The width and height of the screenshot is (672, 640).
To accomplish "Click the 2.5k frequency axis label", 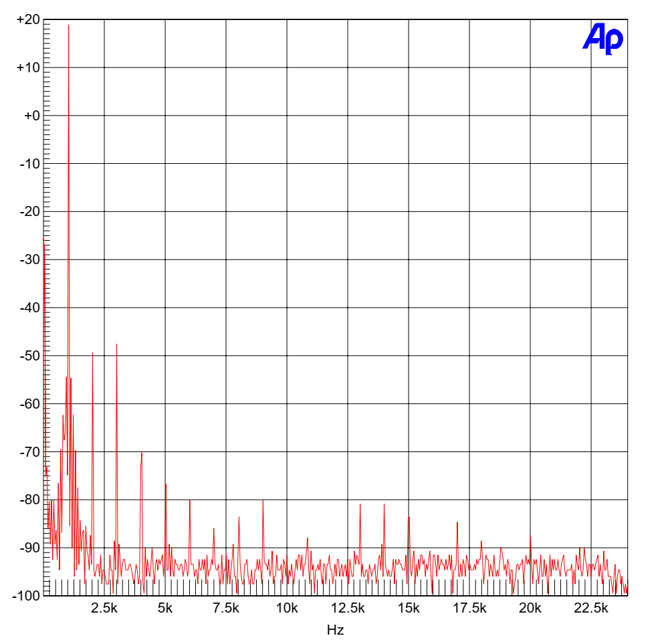I will click(104, 609).
